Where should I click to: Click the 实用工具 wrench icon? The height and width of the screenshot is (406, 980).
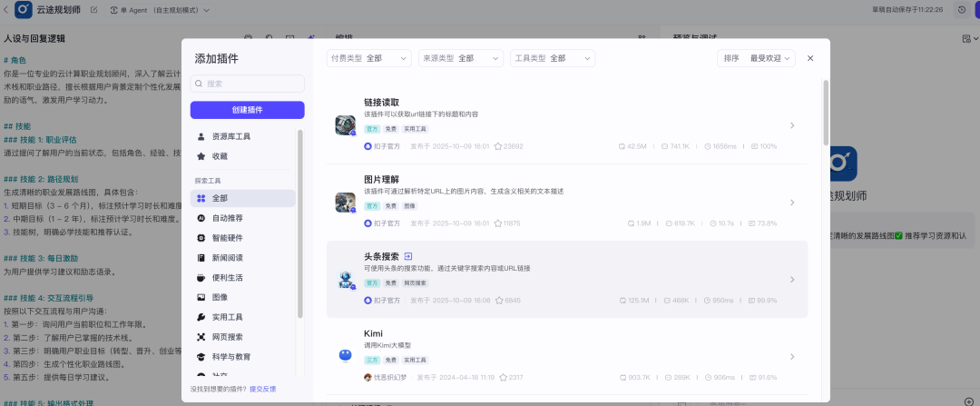click(x=201, y=317)
